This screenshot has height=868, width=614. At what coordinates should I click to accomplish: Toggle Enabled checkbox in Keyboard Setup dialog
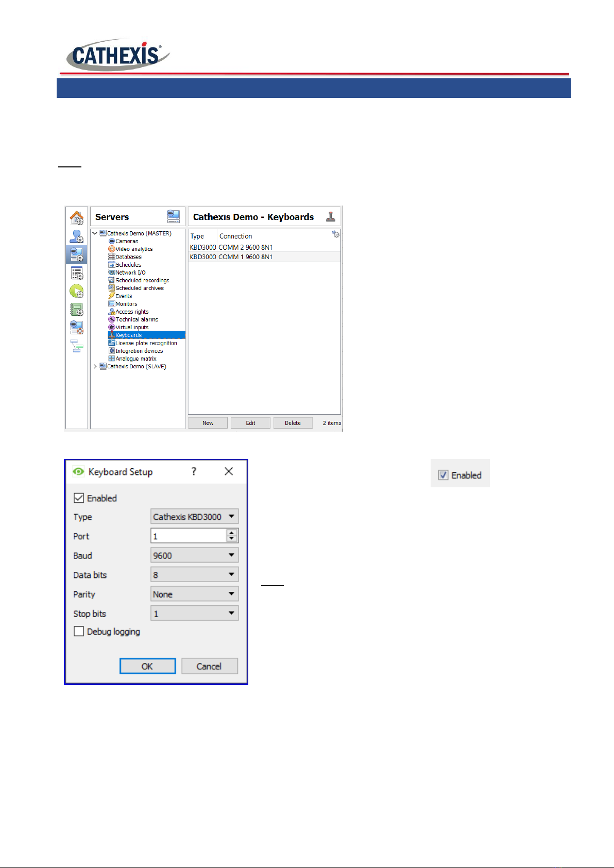point(79,498)
